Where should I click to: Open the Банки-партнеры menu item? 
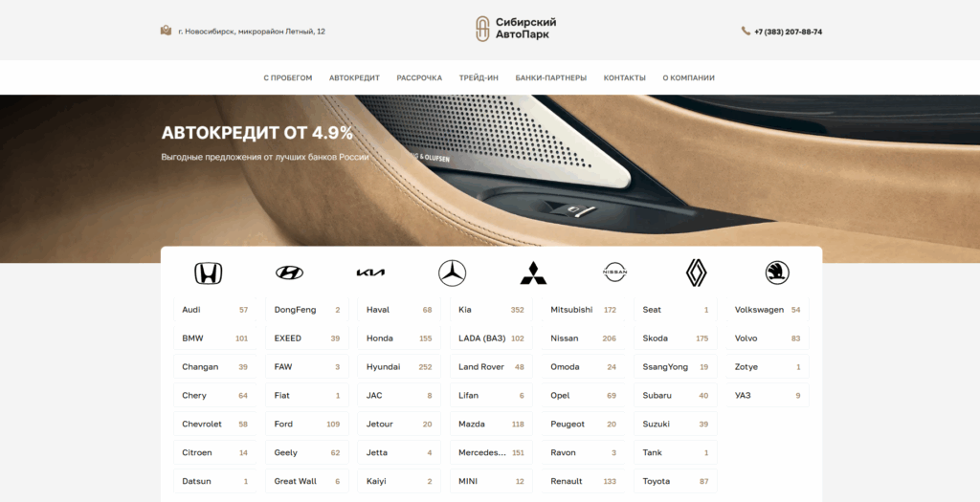tap(550, 78)
